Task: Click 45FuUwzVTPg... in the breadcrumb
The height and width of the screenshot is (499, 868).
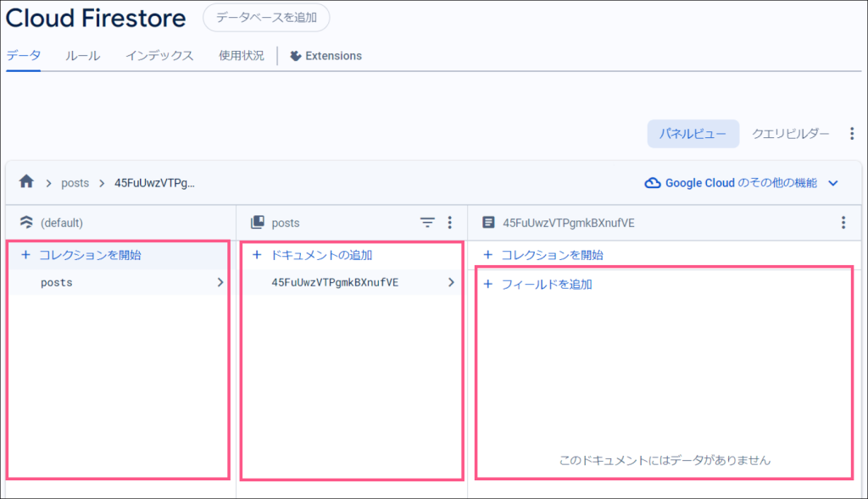Action: [154, 183]
